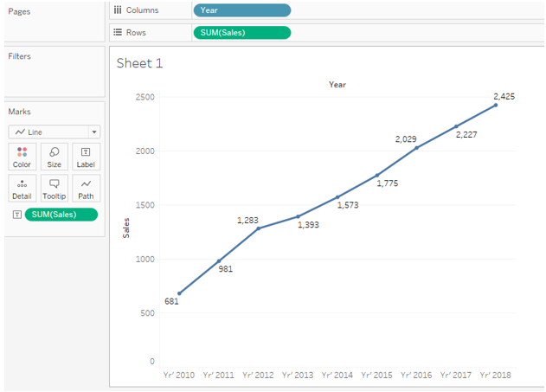This screenshot has height=392, width=546.
Task: Open the Size marks card
Action: pyautogui.click(x=54, y=157)
